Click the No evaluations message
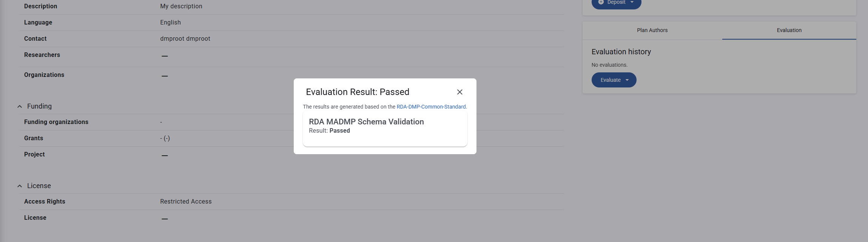 pyautogui.click(x=609, y=65)
